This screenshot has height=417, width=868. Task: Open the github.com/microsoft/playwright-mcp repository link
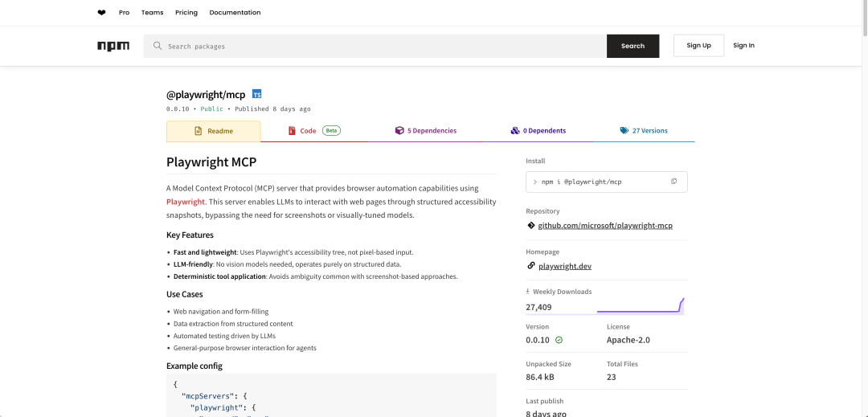tap(604, 226)
